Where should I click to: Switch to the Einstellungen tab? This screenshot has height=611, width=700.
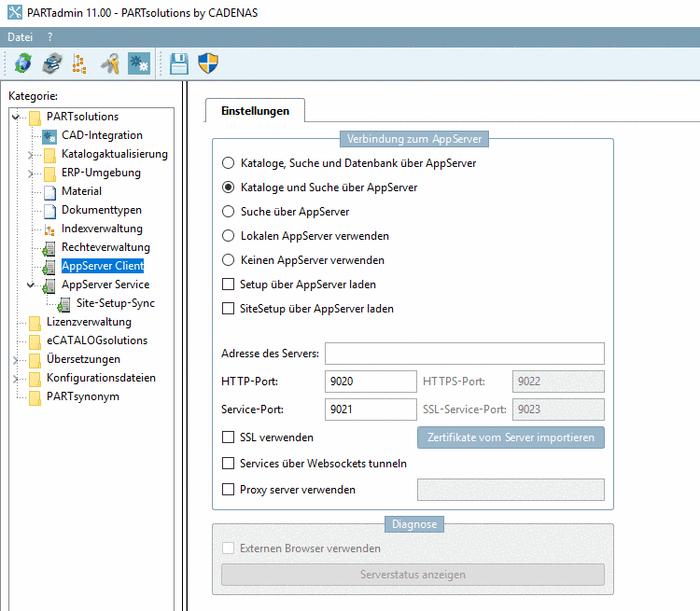[255, 110]
